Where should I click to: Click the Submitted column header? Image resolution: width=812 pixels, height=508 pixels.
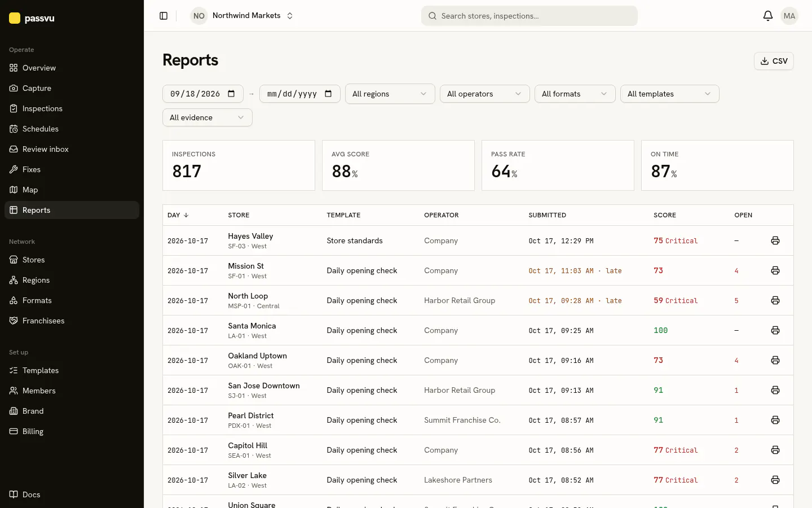tap(547, 215)
